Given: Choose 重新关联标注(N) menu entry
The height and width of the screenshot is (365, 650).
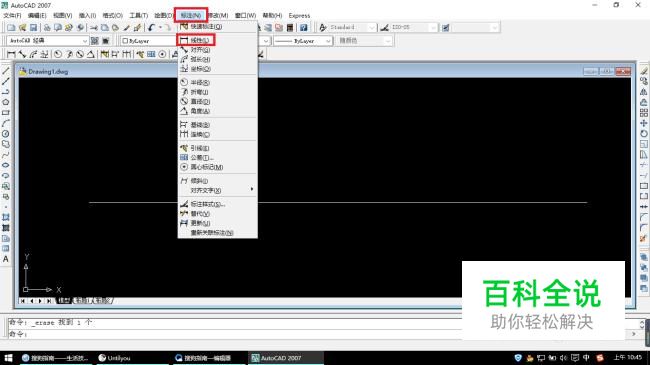Looking at the screenshot, I should coord(218,233).
